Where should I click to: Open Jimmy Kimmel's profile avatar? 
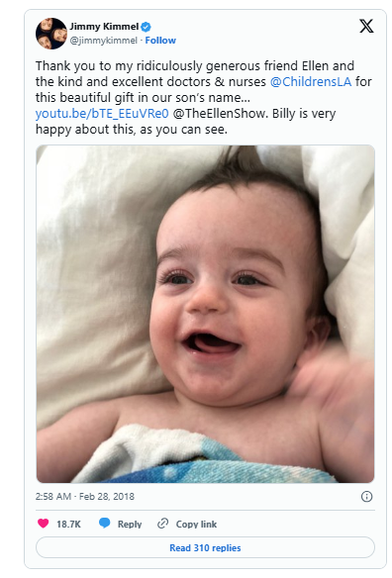(x=51, y=34)
